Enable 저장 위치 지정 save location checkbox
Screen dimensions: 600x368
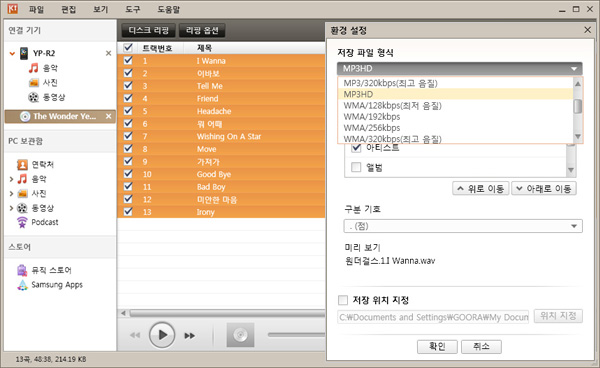[343, 300]
